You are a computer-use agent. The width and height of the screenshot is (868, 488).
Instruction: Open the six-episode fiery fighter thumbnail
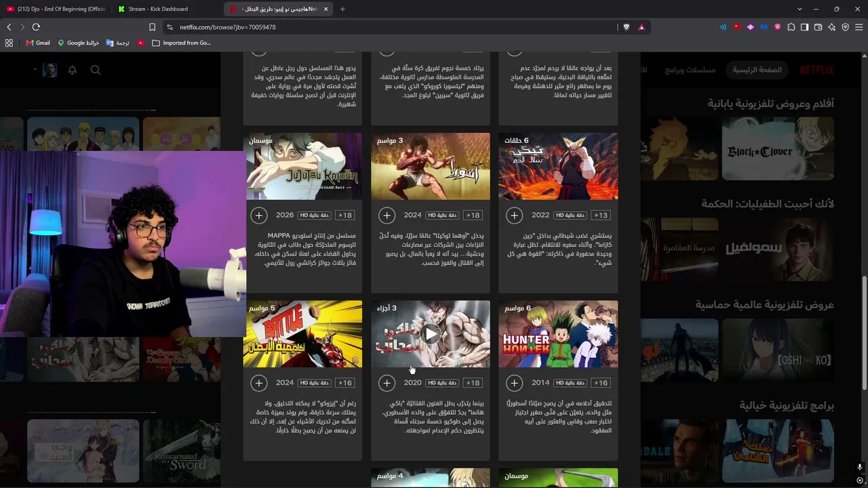(x=558, y=166)
